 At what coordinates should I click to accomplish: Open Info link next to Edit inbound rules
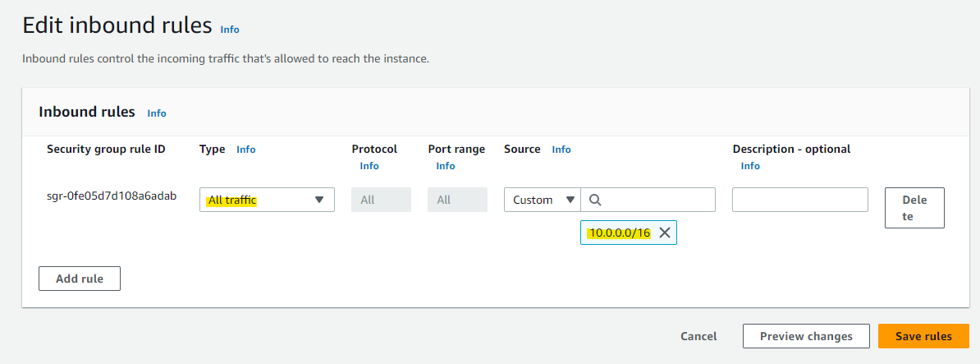(x=229, y=30)
